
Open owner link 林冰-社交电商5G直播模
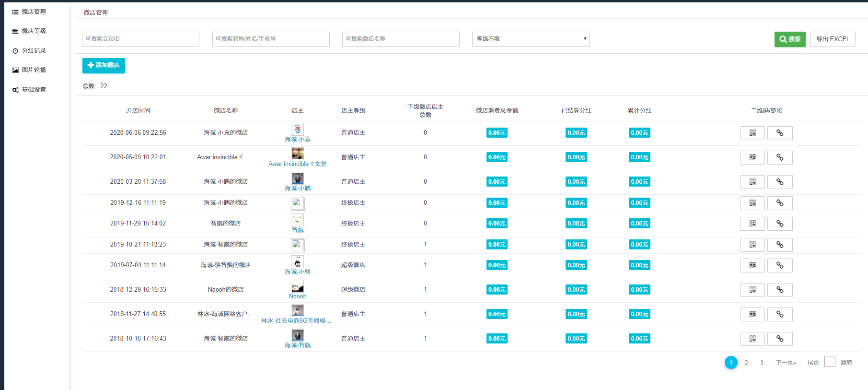[296, 321]
